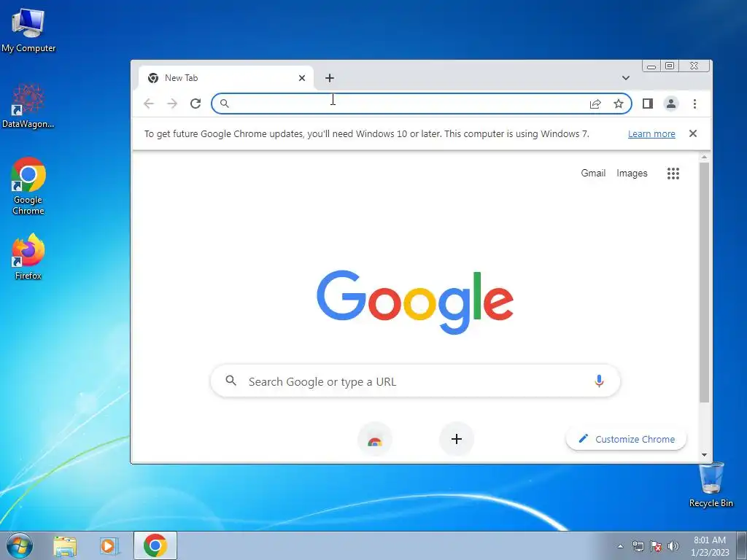Dismiss the Windows 7 update notice
This screenshot has height=560, width=747.
pyautogui.click(x=693, y=133)
